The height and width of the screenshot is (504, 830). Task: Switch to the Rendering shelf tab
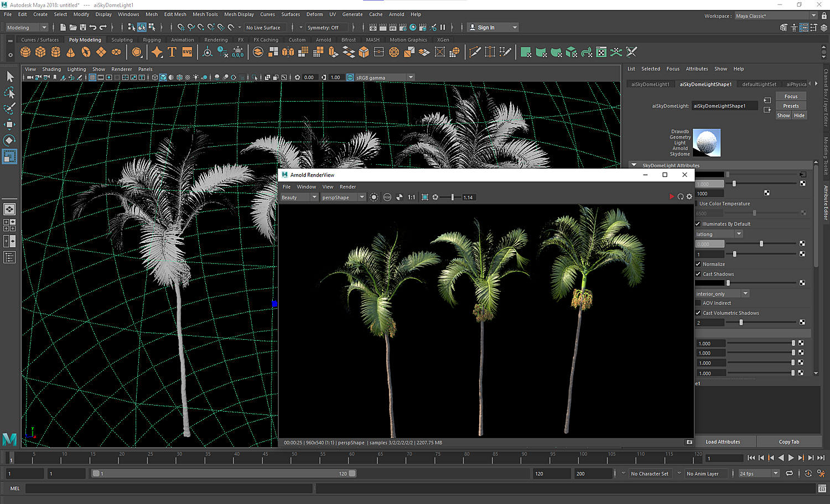tap(216, 40)
